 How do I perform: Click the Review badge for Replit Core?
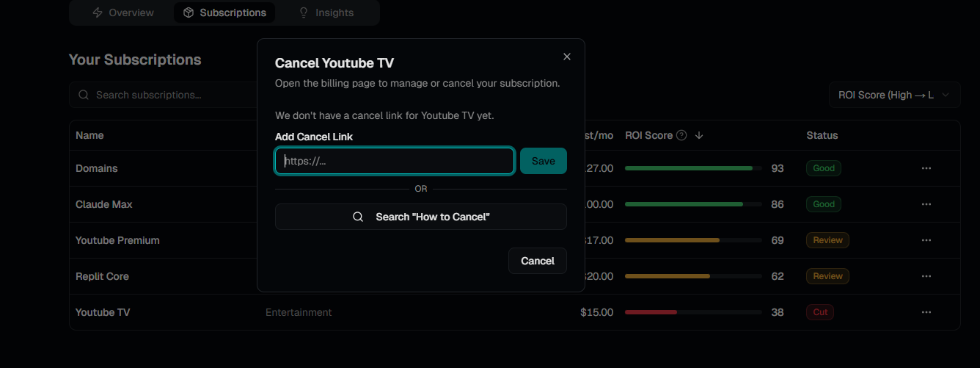[827, 276]
